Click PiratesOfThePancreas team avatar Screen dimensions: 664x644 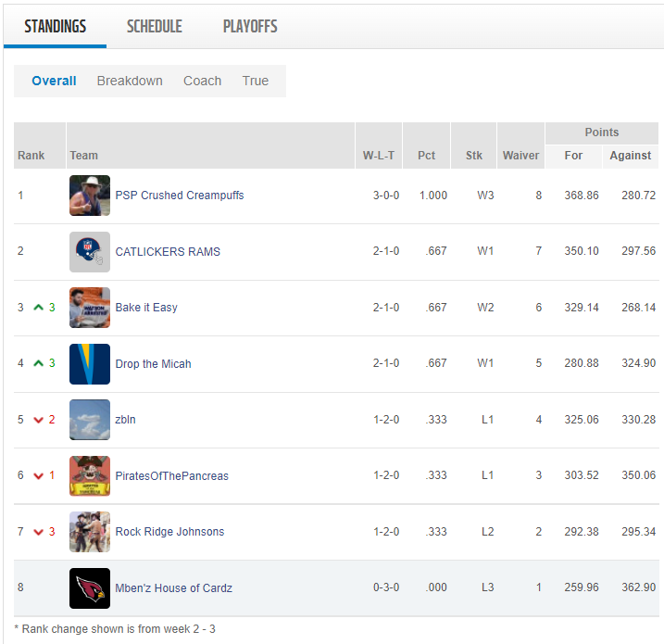click(x=90, y=476)
